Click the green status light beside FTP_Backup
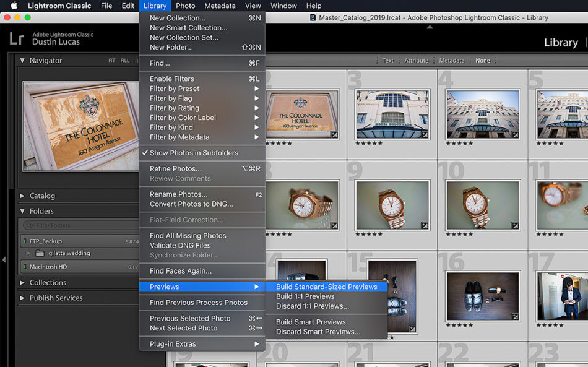Screen dimensions: 588x367 (25, 241)
